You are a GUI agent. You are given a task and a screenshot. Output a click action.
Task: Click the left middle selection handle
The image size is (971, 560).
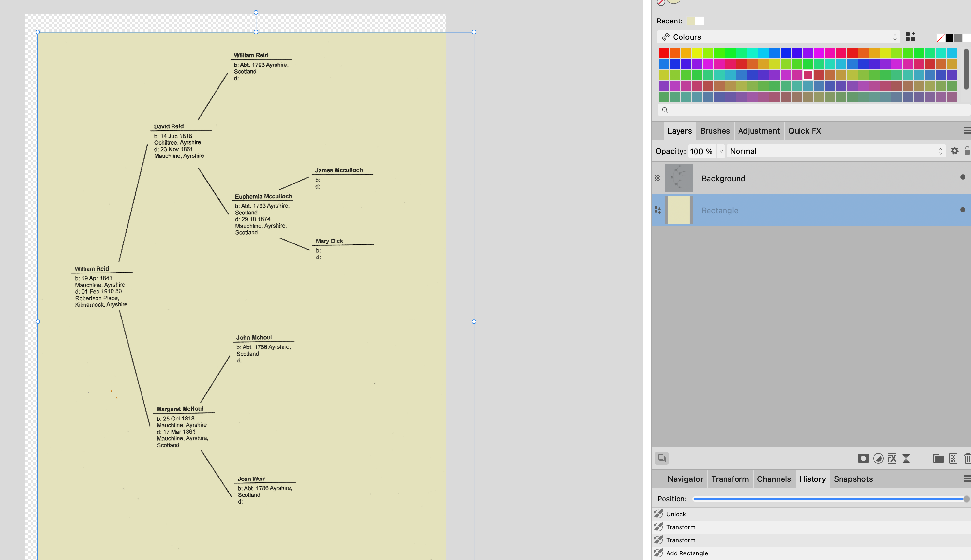[x=38, y=321]
